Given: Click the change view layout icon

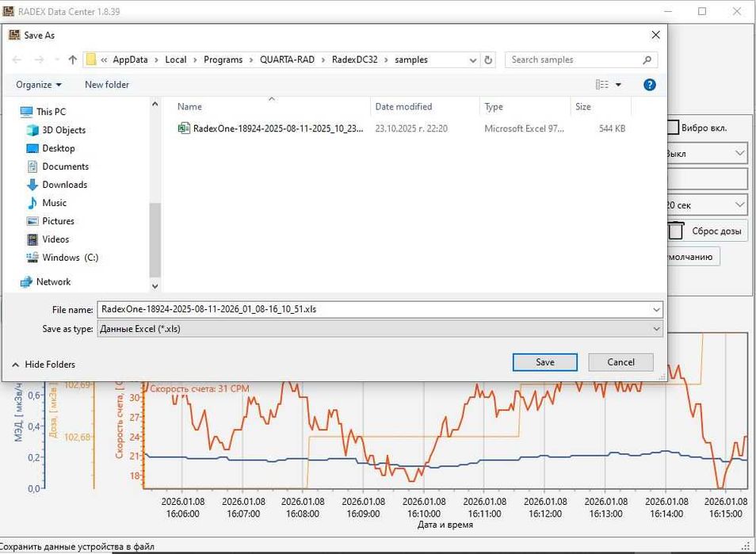Looking at the screenshot, I should 601,85.
